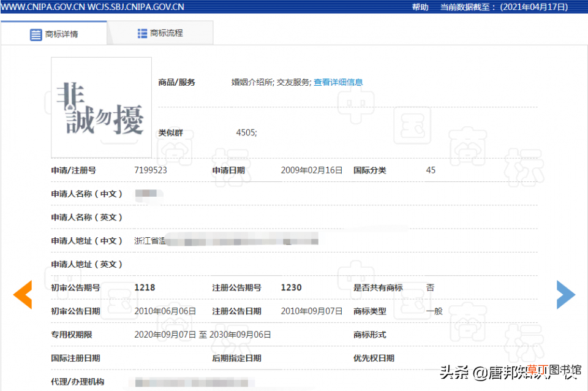Click the WWW.CNIPA.GOV.CN header address
The height and width of the screenshot is (391, 588).
coord(43,7)
